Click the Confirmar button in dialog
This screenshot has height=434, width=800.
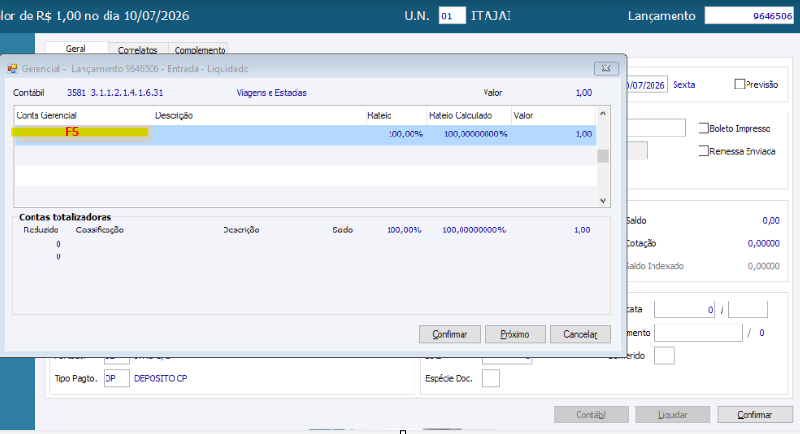449,335
